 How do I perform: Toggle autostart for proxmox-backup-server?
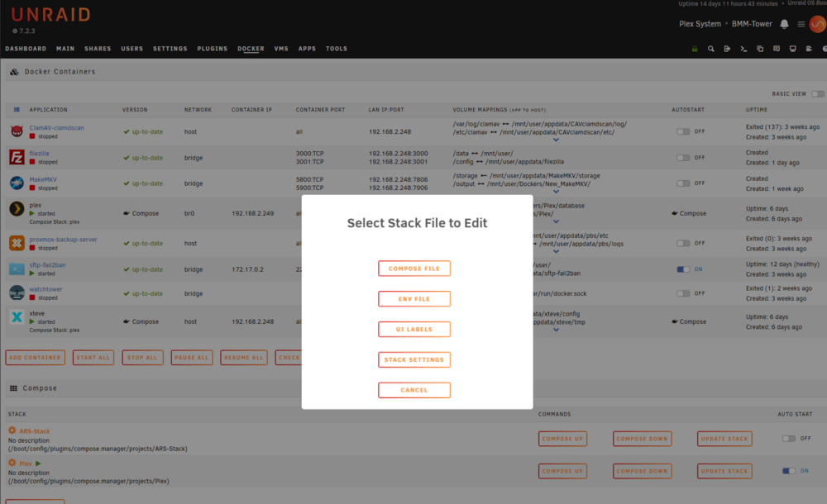[x=683, y=243]
